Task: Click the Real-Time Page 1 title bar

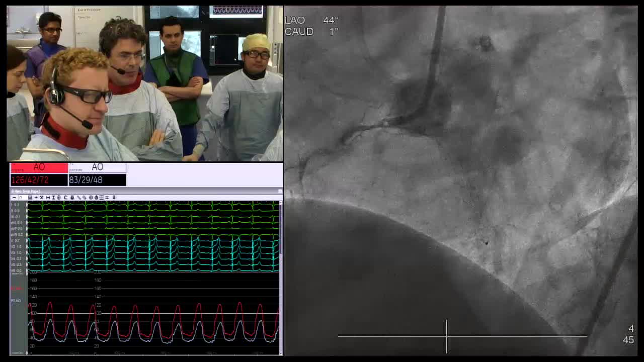Action: pyautogui.click(x=146, y=192)
